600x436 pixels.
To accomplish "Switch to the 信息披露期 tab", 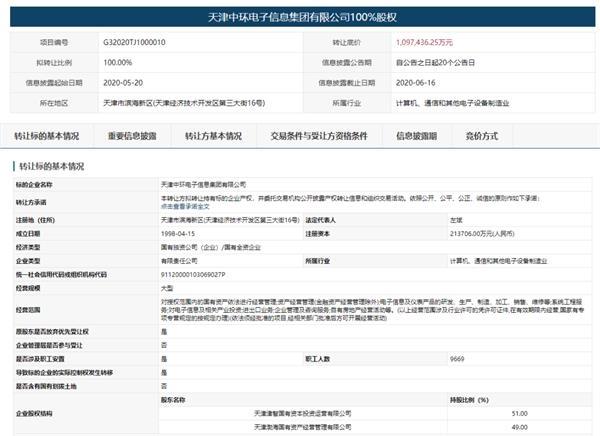I will pyautogui.click(x=417, y=136).
